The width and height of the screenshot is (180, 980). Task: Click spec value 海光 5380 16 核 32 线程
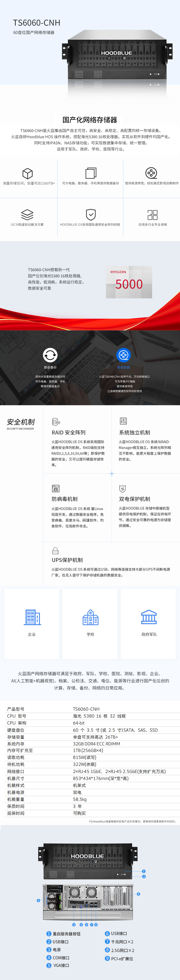pyautogui.click(x=99, y=716)
